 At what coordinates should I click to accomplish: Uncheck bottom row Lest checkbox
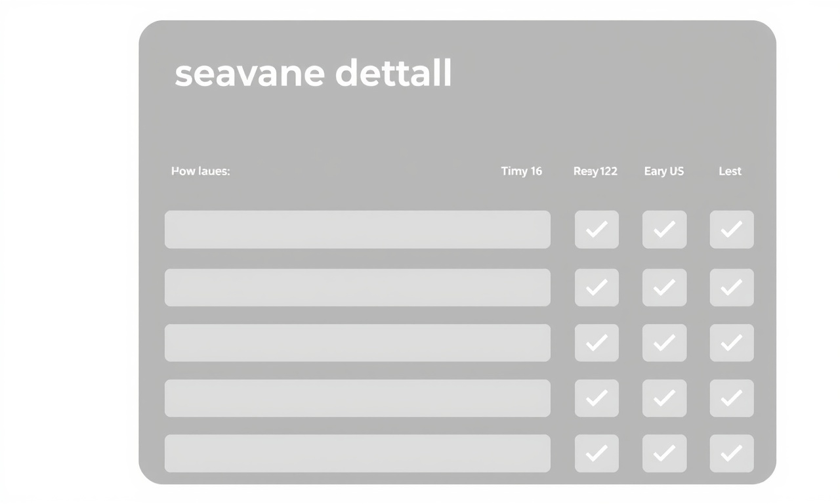tap(732, 453)
